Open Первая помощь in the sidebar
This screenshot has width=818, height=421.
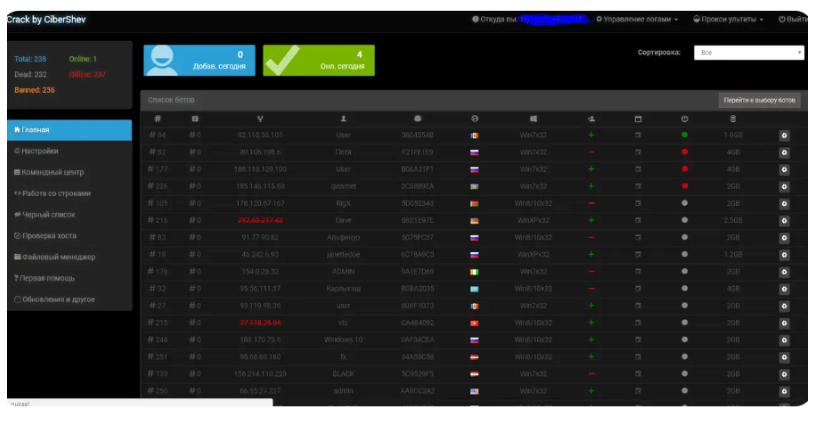pyautogui.click(x=69, y=279)
